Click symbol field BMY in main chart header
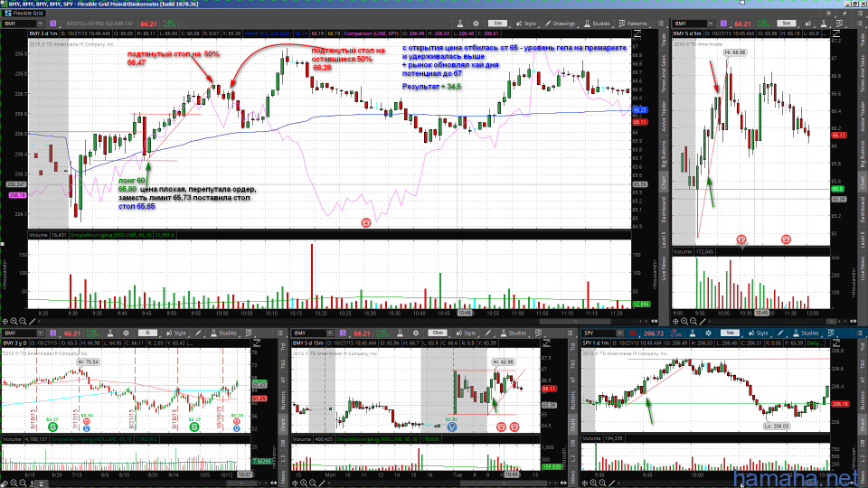The height and width of the screenshot is (488, 868). click(19, 23)
